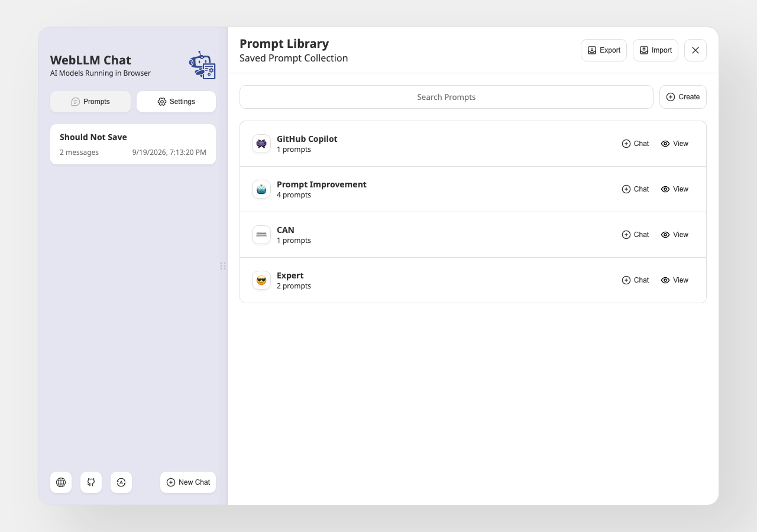757x532 pixels.
Task: Open the GitHub repository icon
Action: [91, 482]
